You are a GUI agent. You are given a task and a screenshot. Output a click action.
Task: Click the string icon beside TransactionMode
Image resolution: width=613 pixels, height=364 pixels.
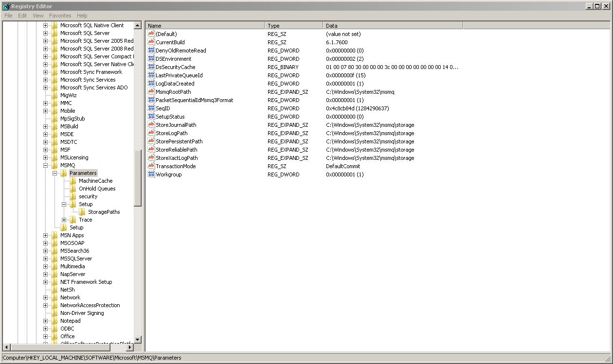[151, 166]
